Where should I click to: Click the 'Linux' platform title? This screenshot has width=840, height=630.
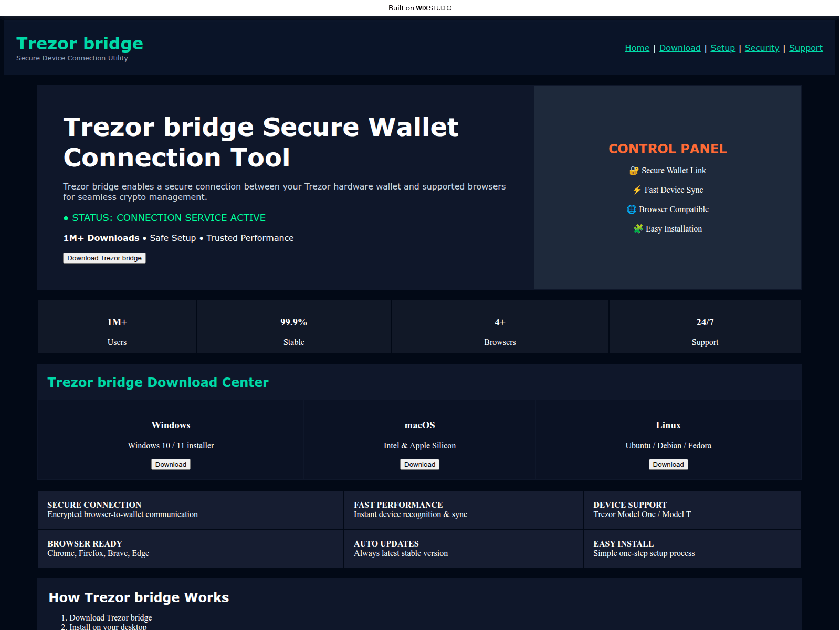(x=668, y=425)
